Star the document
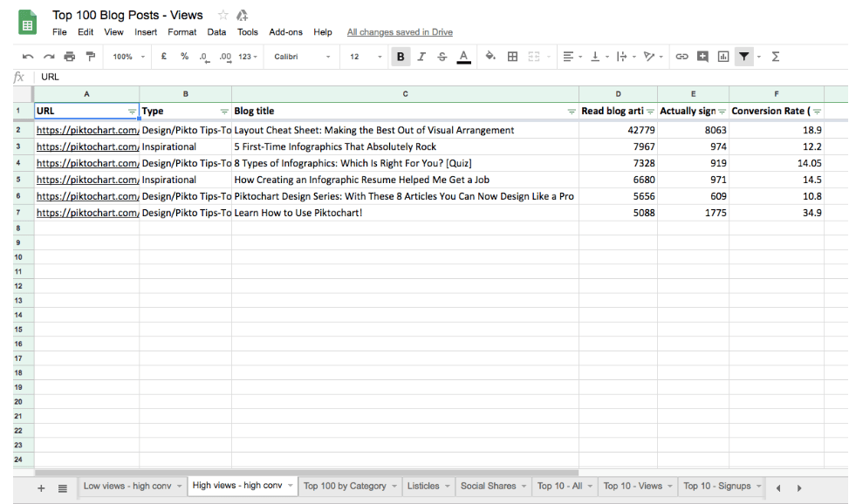The width and height of the screenshot is (856, 504). (223, 16)
